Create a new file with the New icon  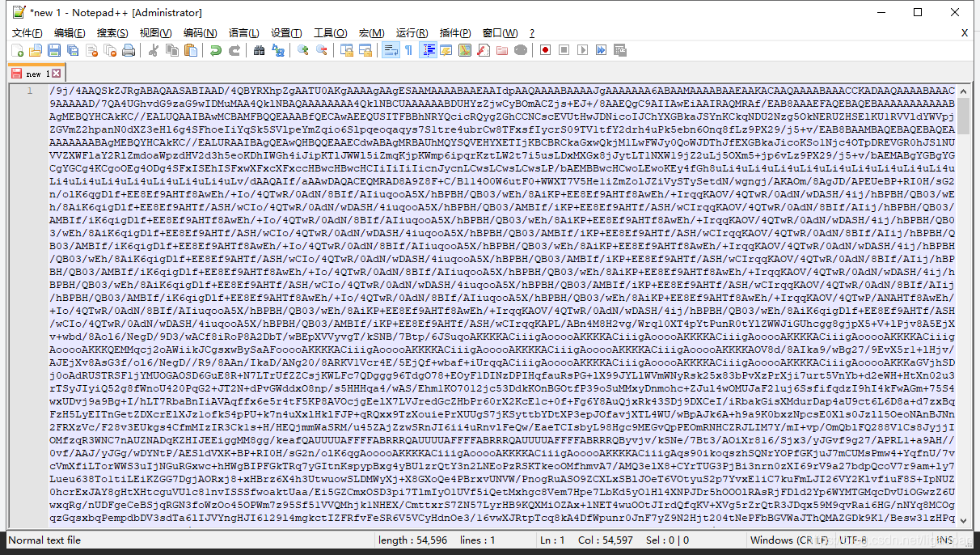16,50
